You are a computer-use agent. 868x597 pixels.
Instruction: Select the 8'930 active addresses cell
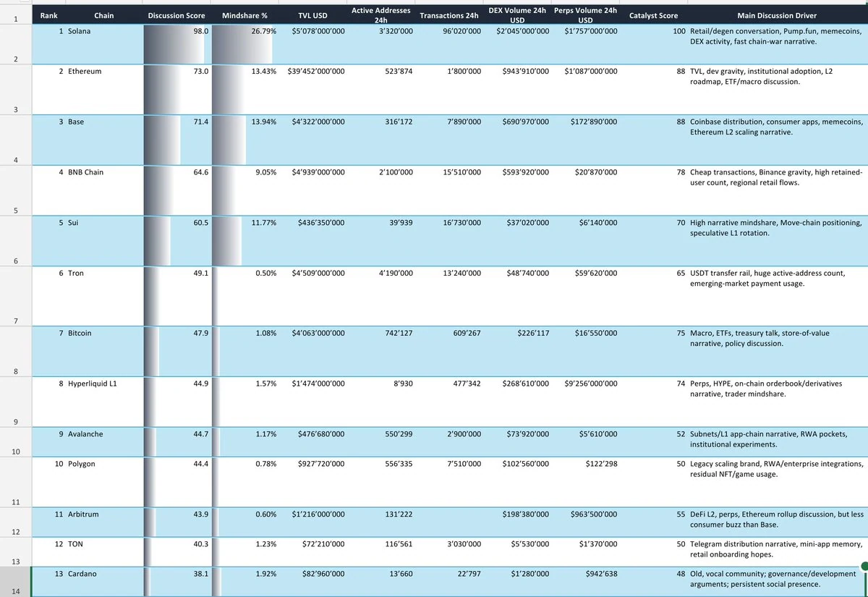pyautogui.click(x=381, y=402)
